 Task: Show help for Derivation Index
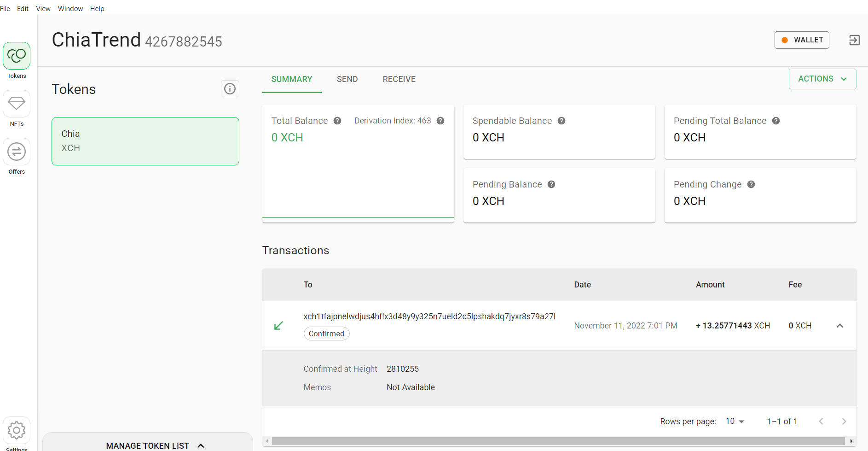[440, 121]
